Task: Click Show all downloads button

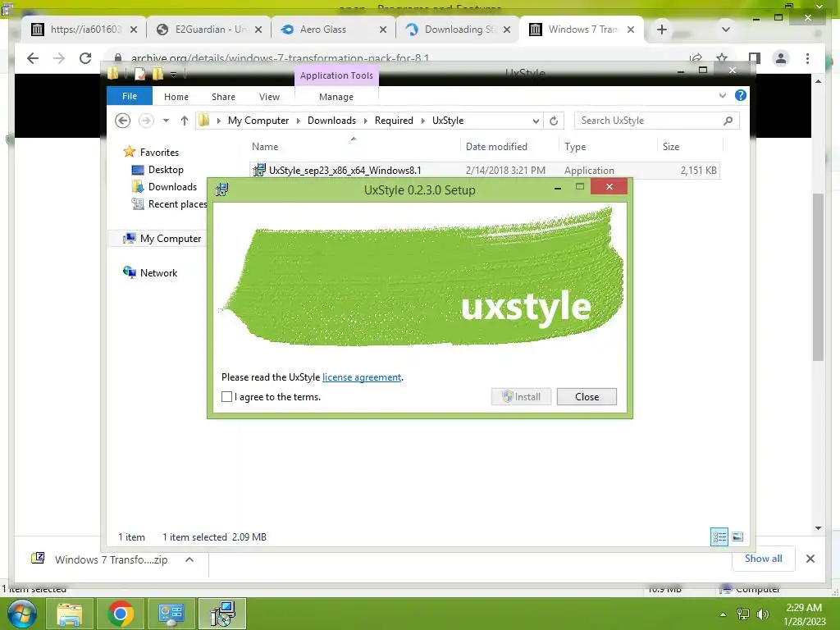Action: click(764, 559)
